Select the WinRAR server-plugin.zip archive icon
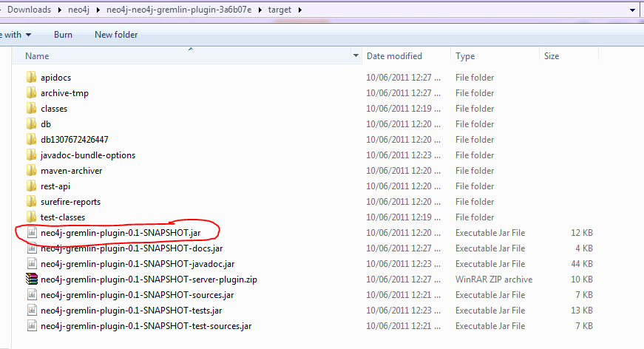Image resolution: width=644 pixels, height=349 pixels. [31, 279]
